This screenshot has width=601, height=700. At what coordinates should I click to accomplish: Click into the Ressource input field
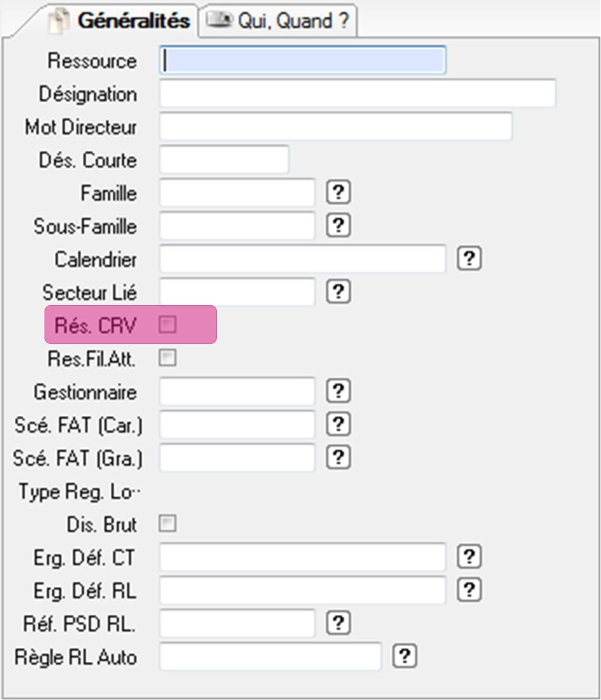click(302, 60)
